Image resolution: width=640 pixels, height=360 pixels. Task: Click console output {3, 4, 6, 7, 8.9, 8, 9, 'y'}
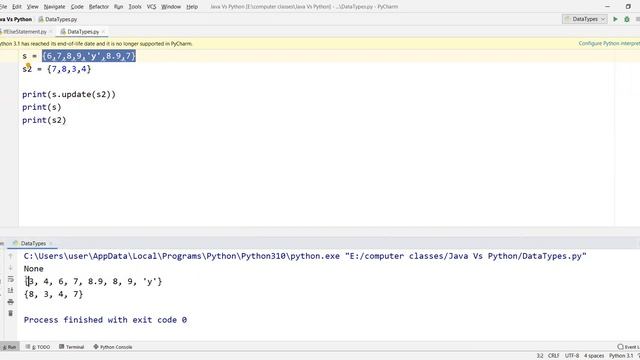pos(93,281)
